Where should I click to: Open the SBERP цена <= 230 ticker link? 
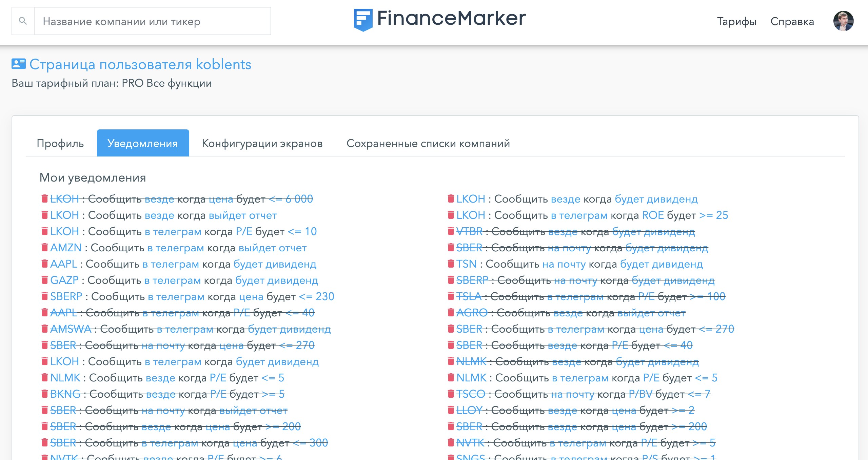click(66, 296)
